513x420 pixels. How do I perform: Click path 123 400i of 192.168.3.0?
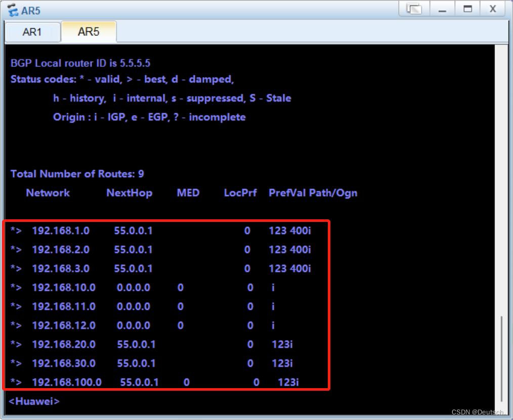tap(289, 269)
